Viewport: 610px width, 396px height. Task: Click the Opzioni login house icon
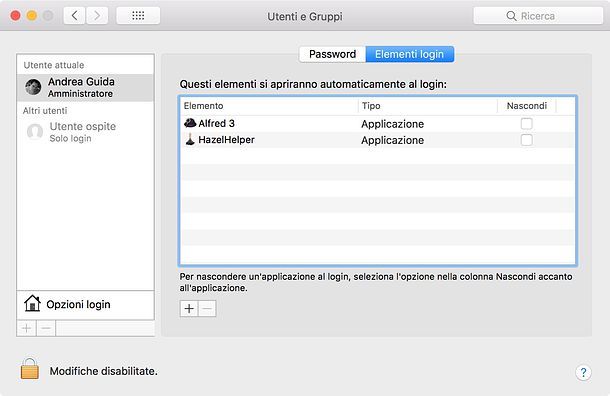pos(32,303)
